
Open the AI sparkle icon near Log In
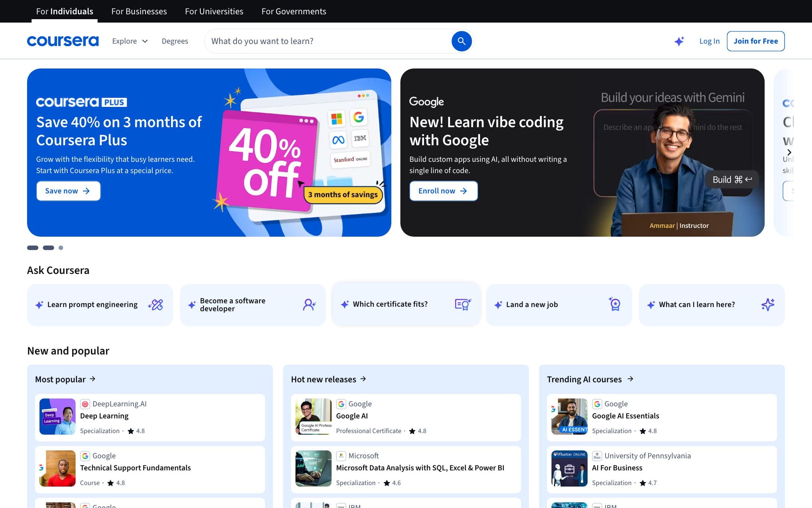pyautogui.click(x=679, y=41)
